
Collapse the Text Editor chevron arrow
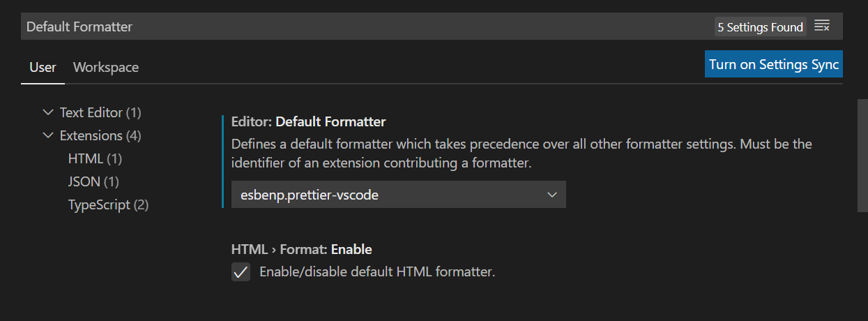(47, 112)
